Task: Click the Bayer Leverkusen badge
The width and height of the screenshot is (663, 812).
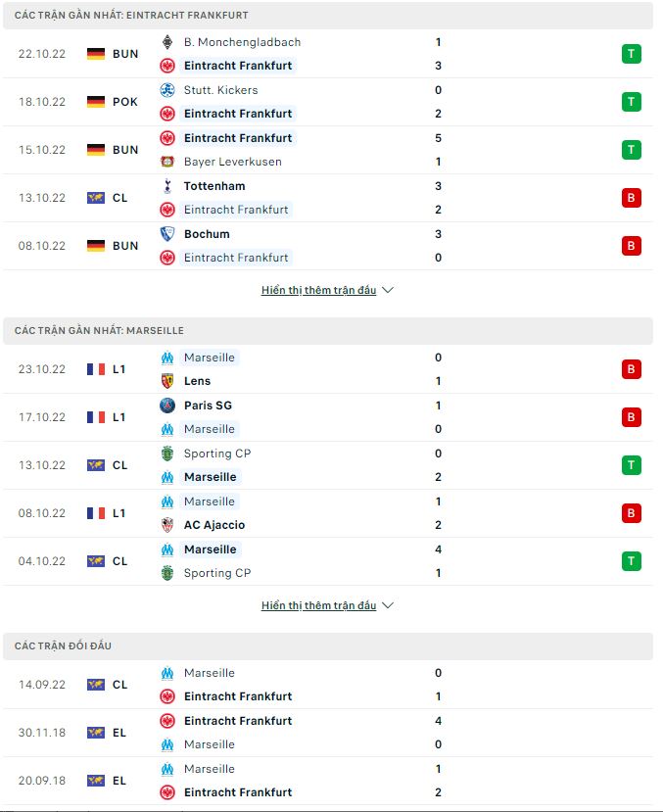Action: tap(166, 162)
